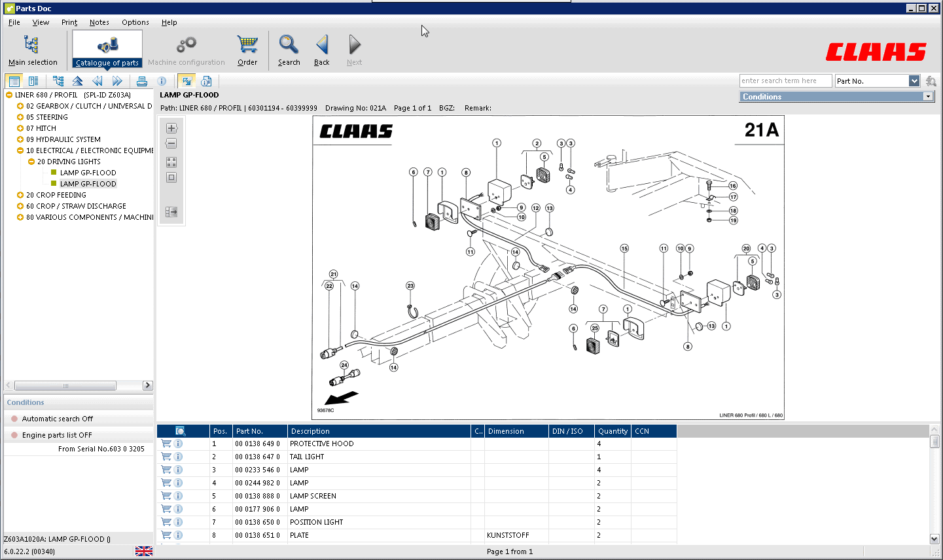Zoom out of the drawing
This screenshot has width=943, height=560.
(x=171, y=143)
